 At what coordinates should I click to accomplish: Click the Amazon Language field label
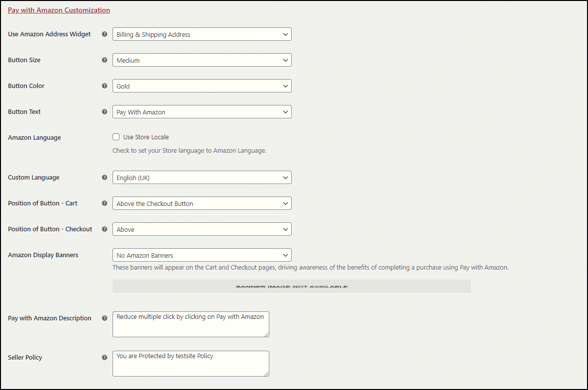coord(34,137)
